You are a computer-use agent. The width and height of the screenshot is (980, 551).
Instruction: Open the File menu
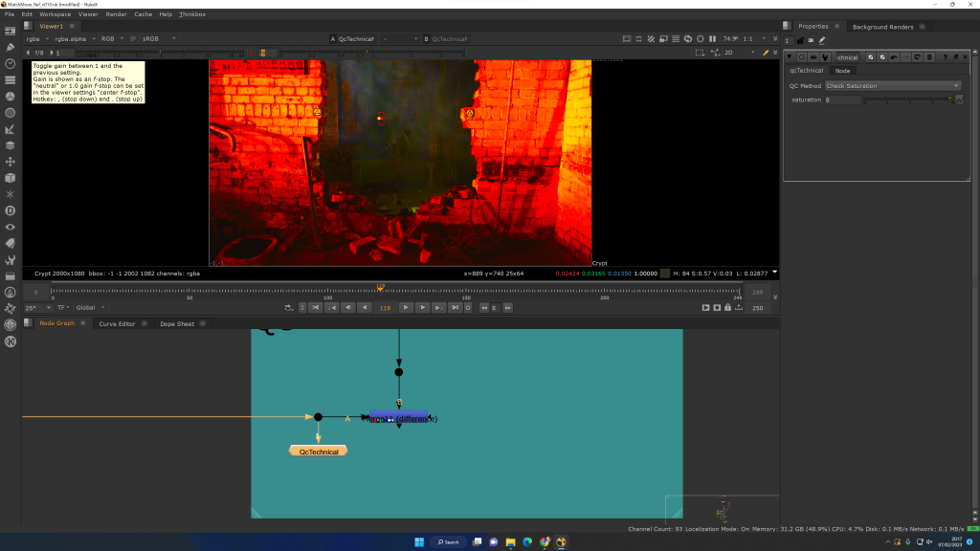(10, 13)
